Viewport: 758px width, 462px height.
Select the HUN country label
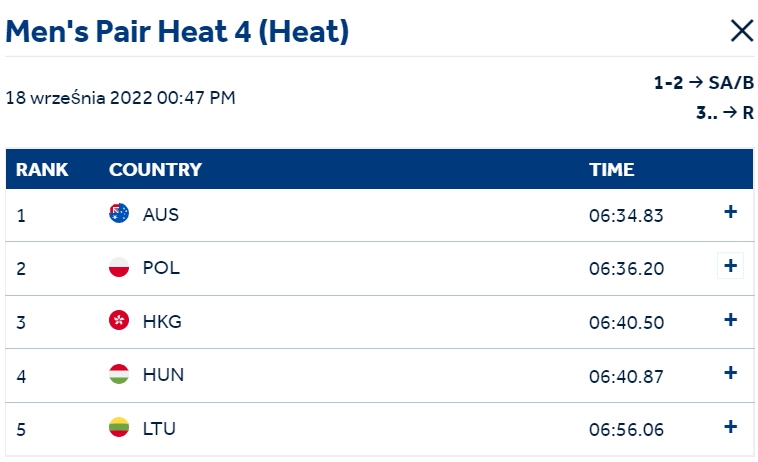pyautogui.click(x=163, y=375)
